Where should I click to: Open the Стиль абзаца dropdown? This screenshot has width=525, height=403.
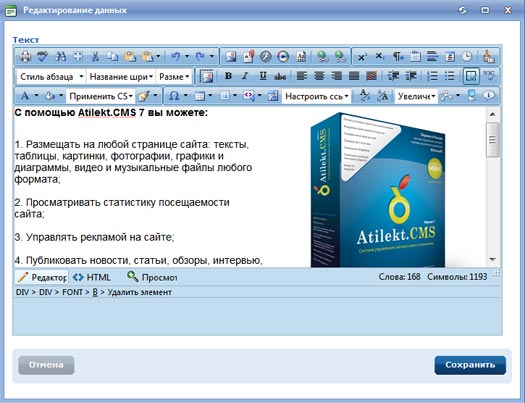point(51,77)
